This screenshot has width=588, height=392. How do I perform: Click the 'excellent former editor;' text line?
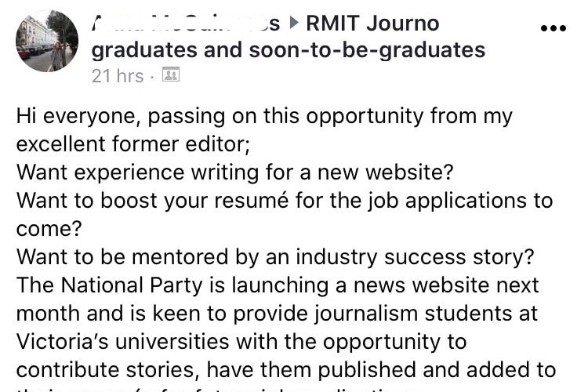point(132,144)
